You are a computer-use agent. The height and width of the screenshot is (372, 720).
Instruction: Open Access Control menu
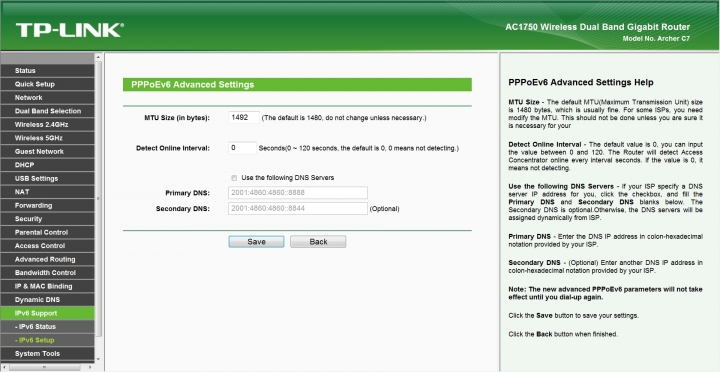click(47, 246)
